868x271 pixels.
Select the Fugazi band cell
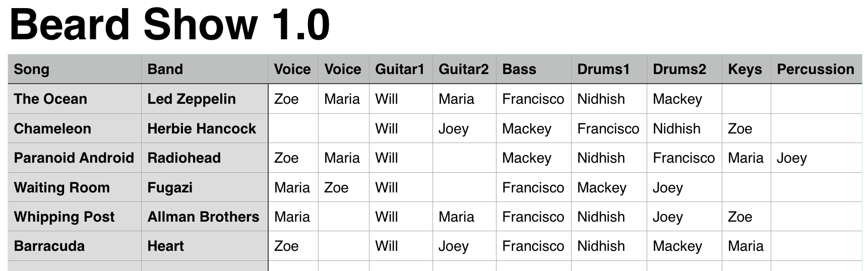pos(205,187)
